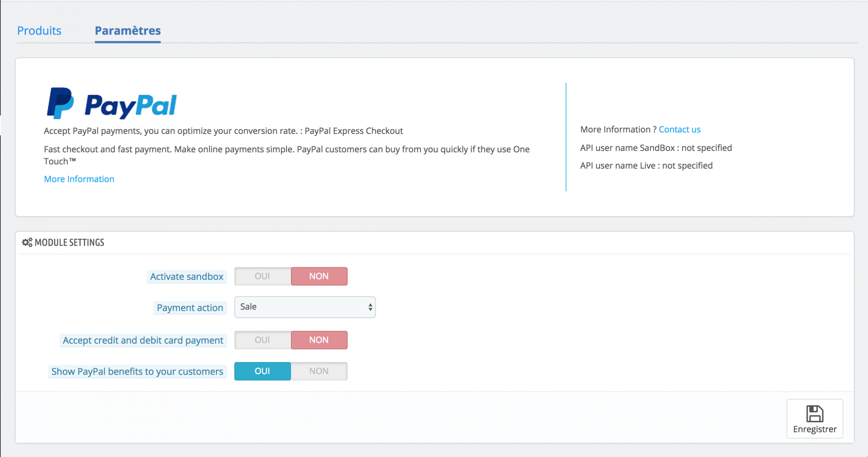Click the Contact us link
Image resolution: width=868 pixels, height=457 pixels.
[680, 129]
